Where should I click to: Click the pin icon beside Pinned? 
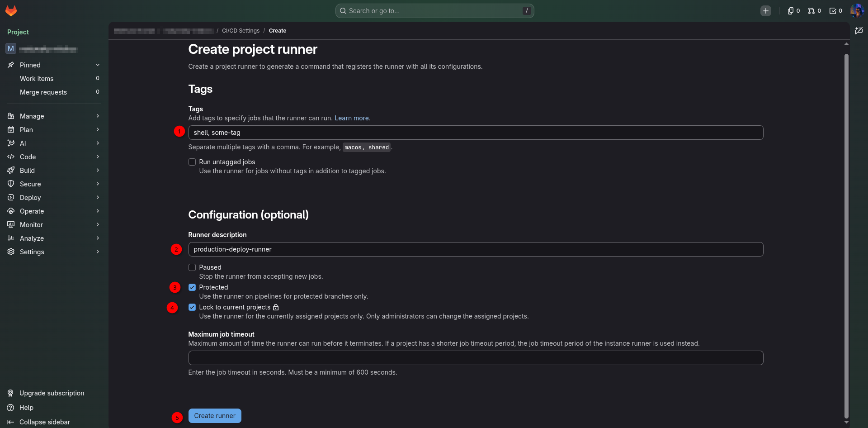[11, 65]
